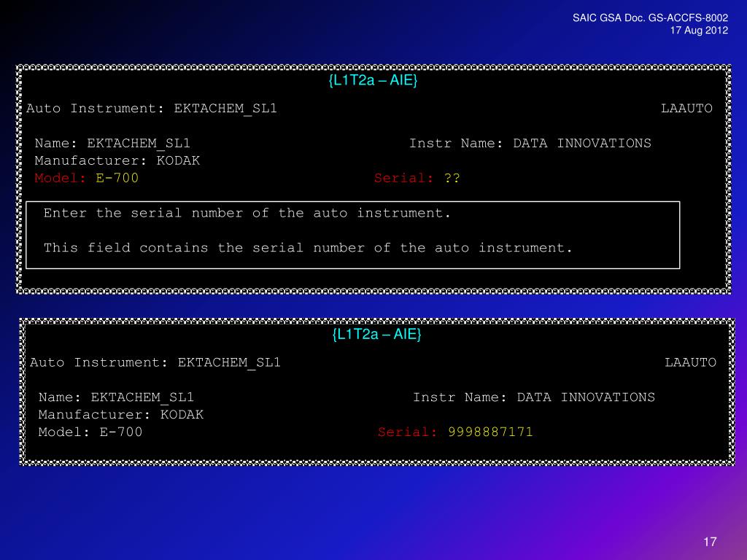This screenshot has height=560, width=747.
Task: Click Instr Name: DATA INNOVATIONS in lower screen
Action: coord(534,397)
